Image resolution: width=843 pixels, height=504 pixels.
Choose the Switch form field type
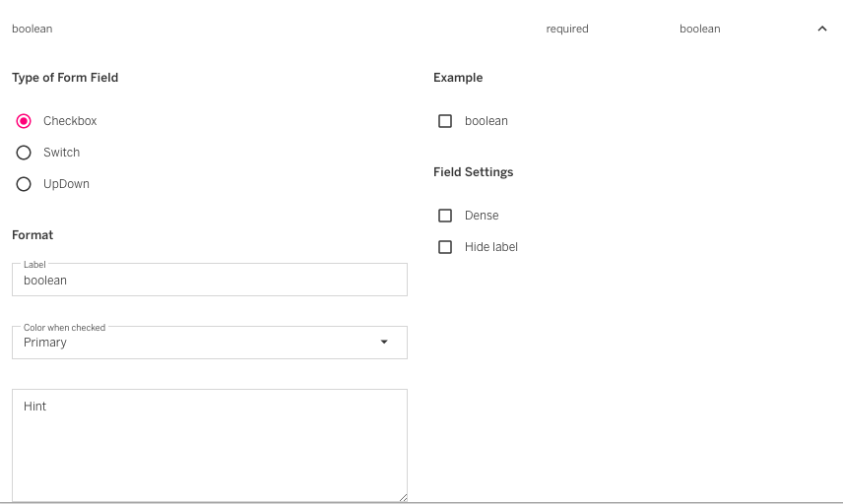tap(24, 153)
